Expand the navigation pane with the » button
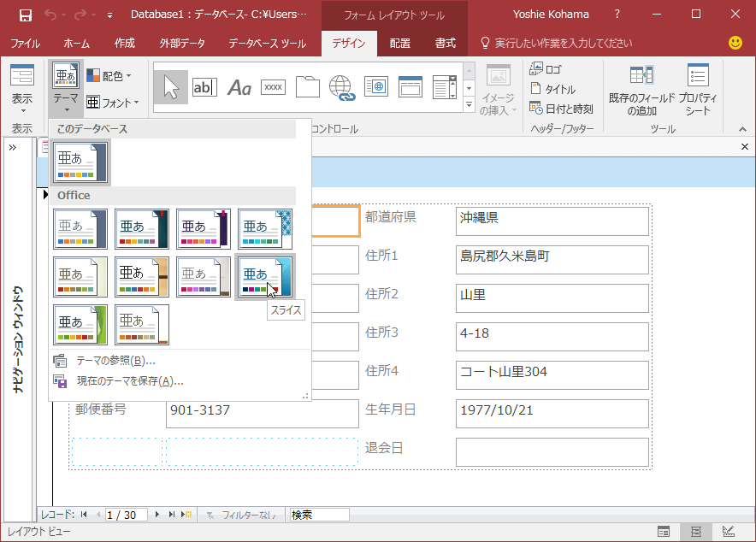Screen dimensions: 756x542 (13, 147)
